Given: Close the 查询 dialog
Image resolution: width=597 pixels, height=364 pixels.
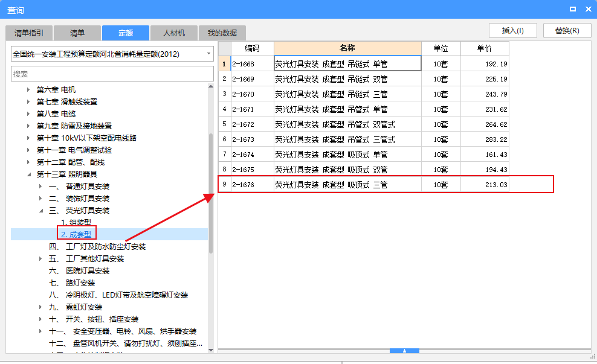Looking at the screenshot, I should tap(589, 9).
